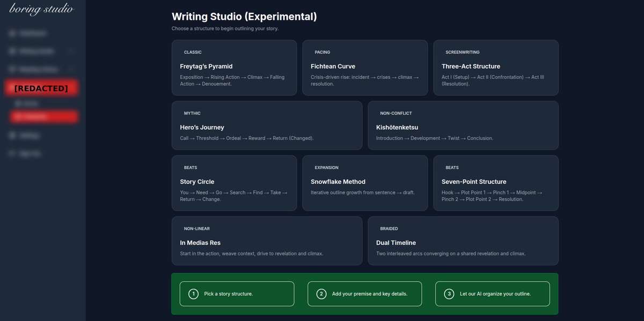Screen dimensions: 644x321
Task: Click step 2 'Add your premise and key details.'
Action: tap(365, 294)
